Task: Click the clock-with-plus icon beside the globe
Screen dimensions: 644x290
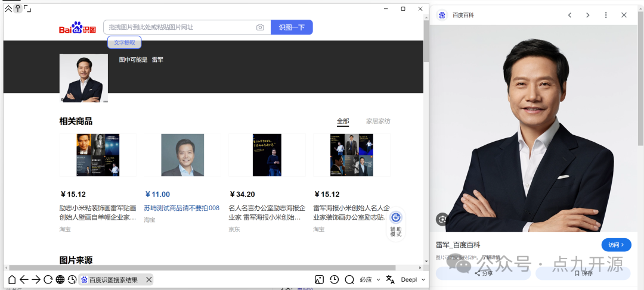Action: (72, 280)
